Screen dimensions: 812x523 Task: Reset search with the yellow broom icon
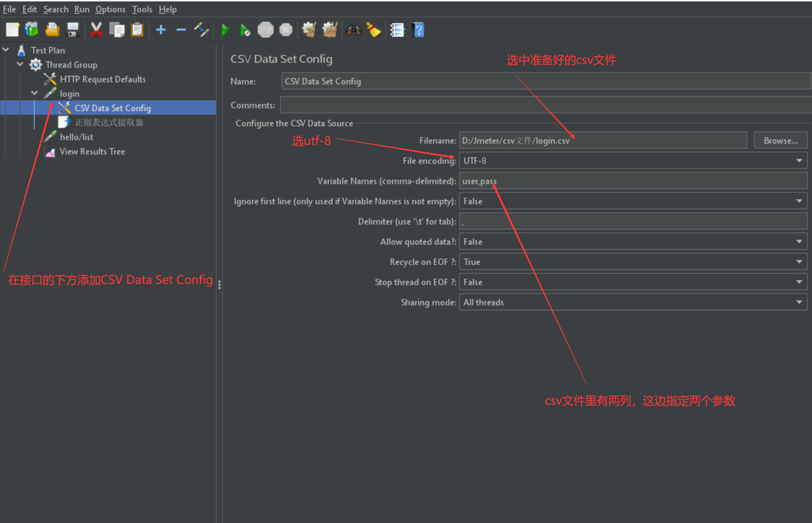click(x=374, y=30)
